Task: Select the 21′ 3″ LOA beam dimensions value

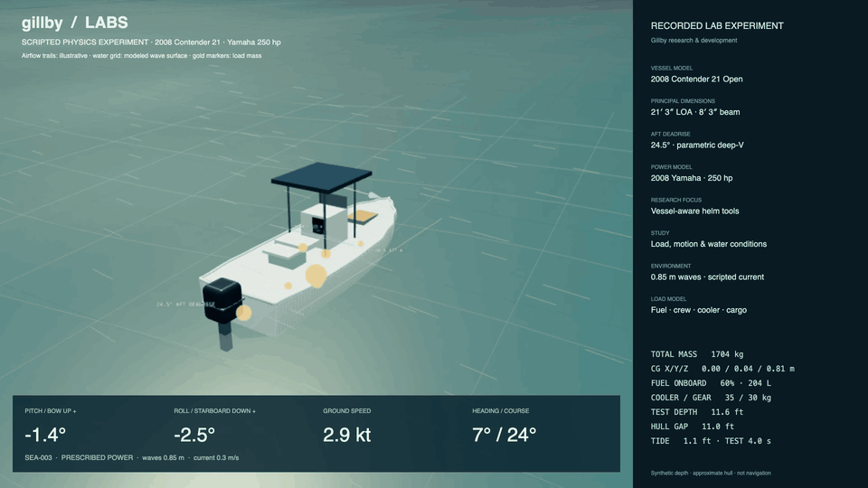Action: pos(695,112)
